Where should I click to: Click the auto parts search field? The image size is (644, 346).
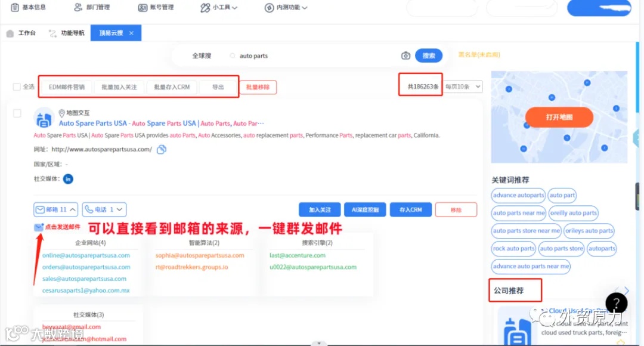click(312, 55)
